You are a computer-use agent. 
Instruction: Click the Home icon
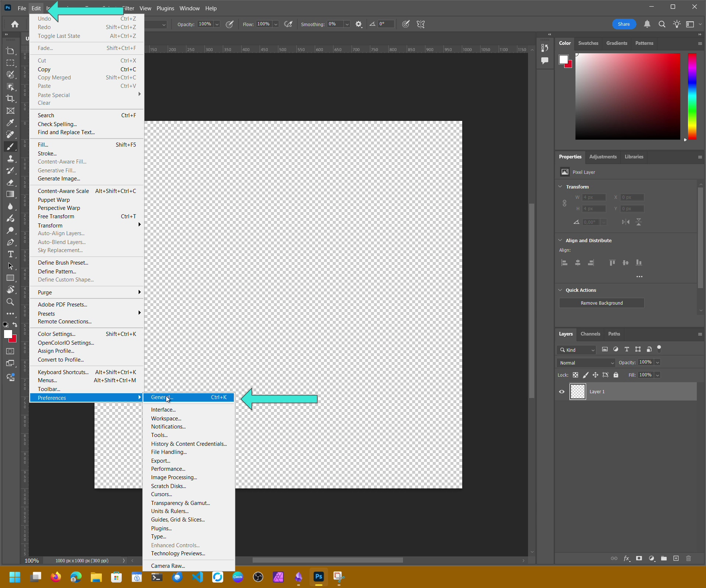click(x=15, y=24)
